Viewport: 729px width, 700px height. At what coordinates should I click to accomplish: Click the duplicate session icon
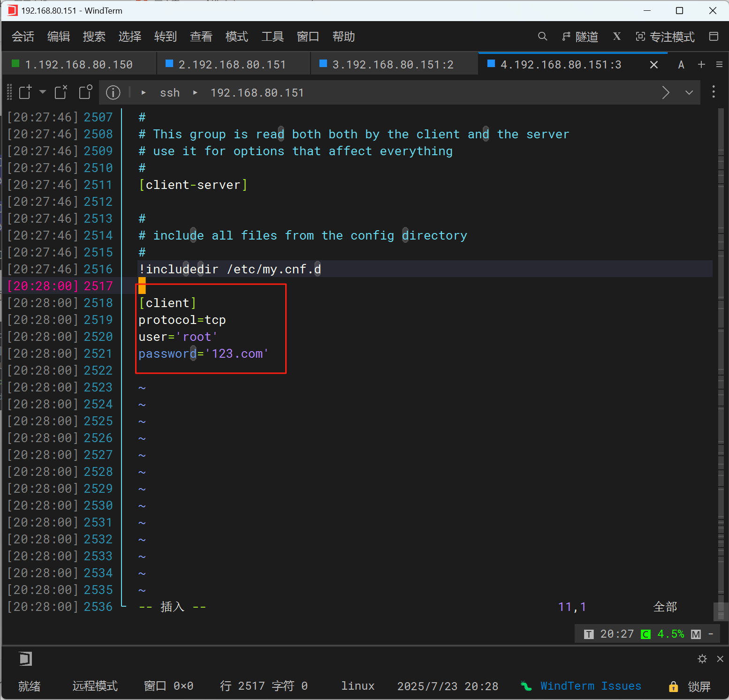click(85, 92)
